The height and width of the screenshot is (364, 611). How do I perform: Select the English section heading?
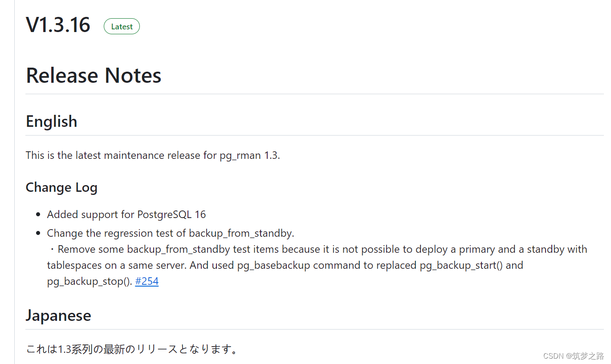51,121
